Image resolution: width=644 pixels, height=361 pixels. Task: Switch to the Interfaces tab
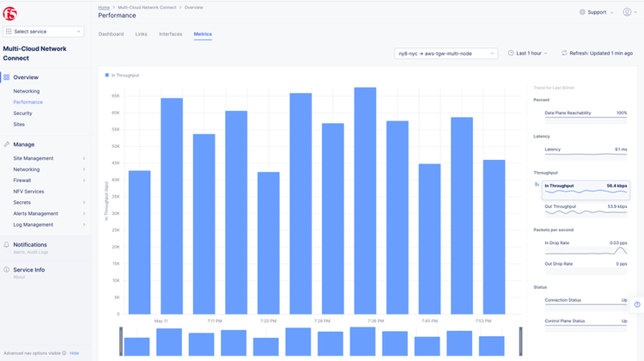(x=170, y=34)
